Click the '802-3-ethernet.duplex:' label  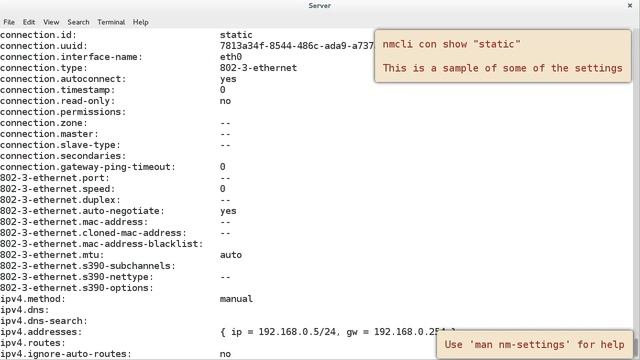click(60, 200)
